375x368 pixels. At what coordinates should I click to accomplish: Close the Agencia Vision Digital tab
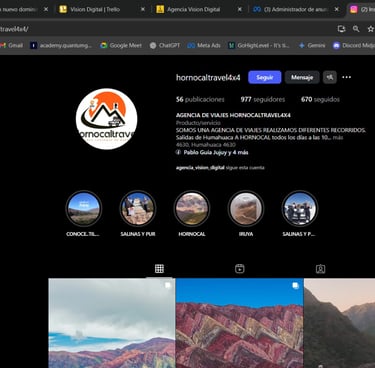[x=239, y=9]
